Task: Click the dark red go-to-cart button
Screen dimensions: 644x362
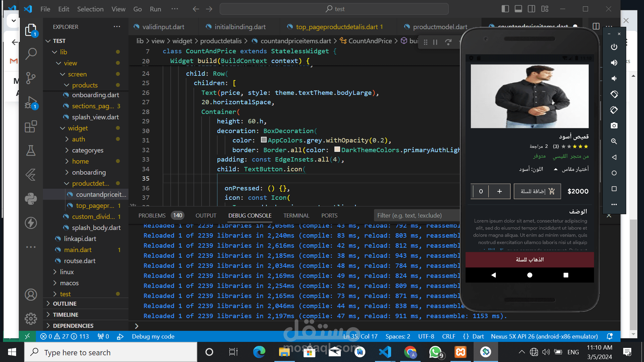Action: pos(529,260)
